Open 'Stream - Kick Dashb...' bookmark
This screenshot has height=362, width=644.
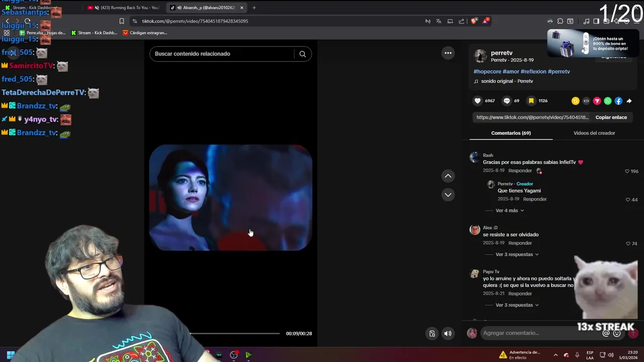[x=94, y=33]
